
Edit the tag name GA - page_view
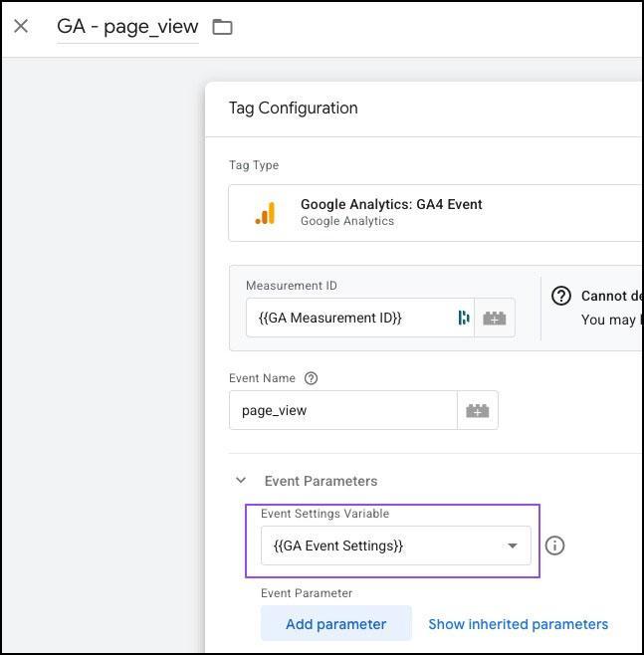(x=127, y=27)
